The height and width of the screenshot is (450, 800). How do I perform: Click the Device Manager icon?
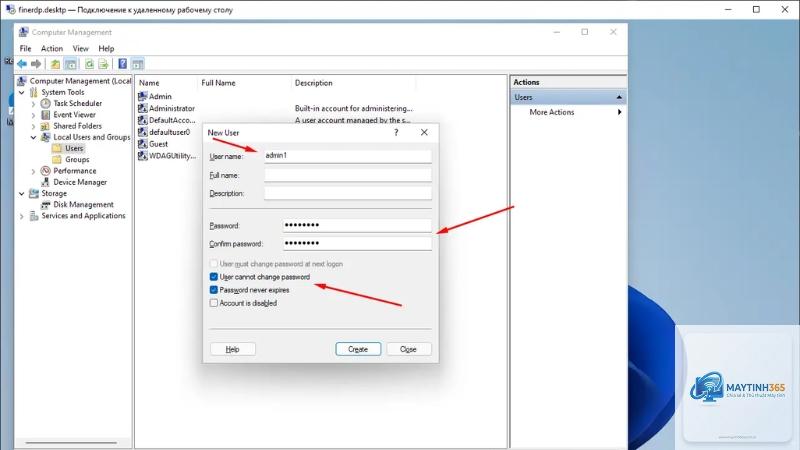click(45, 182)
